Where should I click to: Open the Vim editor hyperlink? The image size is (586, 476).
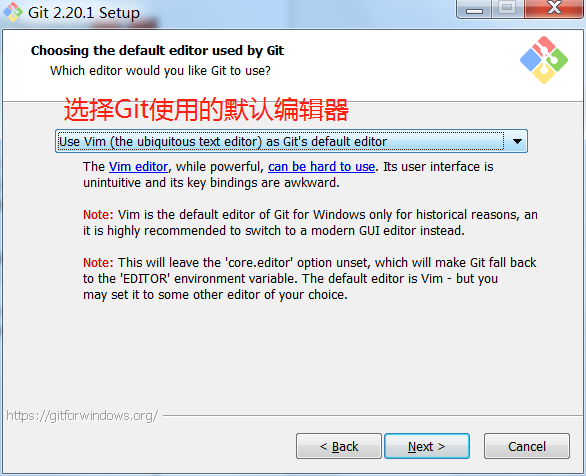tap(138, 167)
